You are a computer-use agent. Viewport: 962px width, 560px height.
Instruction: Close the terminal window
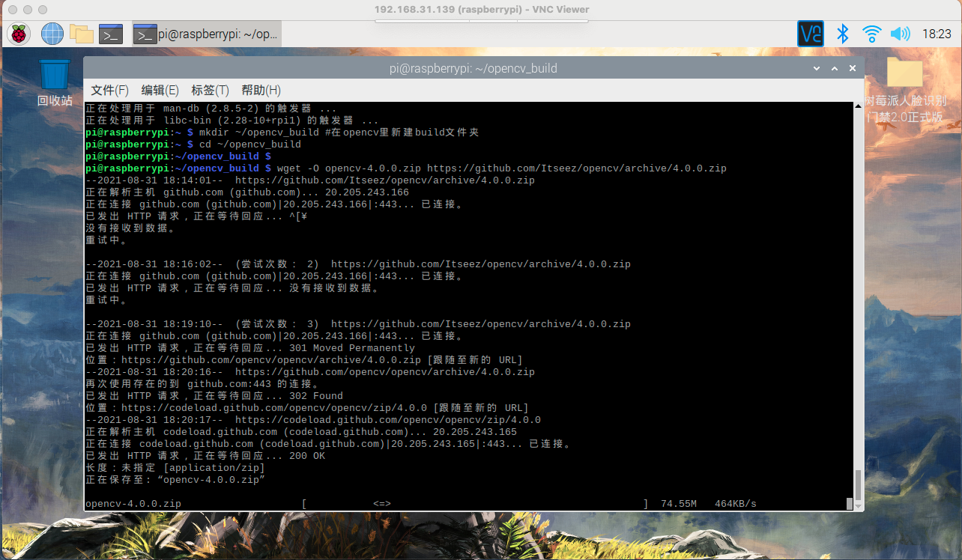pyautogui.click(x=853, y=69)
